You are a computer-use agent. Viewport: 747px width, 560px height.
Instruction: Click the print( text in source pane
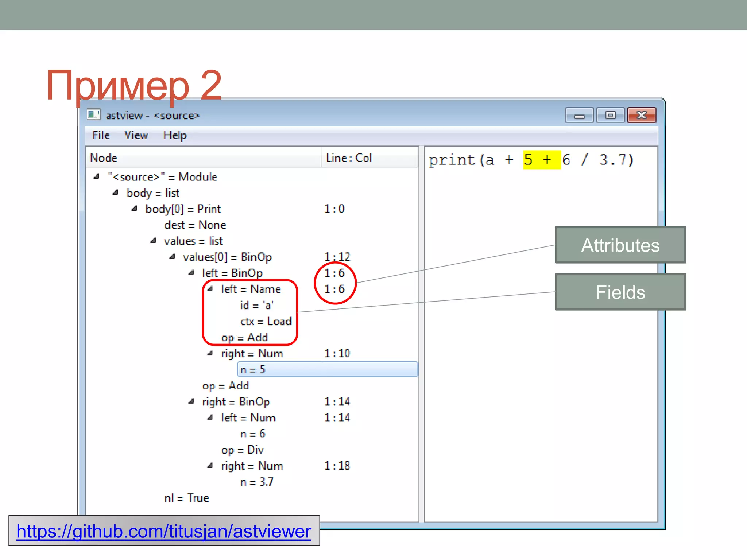coord(457,160)
